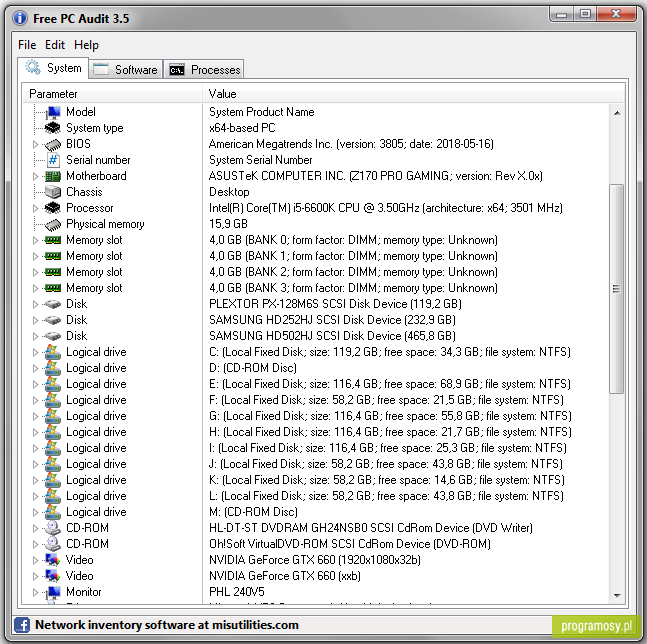
Task: Open the Help menu
Action: (86, 45)
